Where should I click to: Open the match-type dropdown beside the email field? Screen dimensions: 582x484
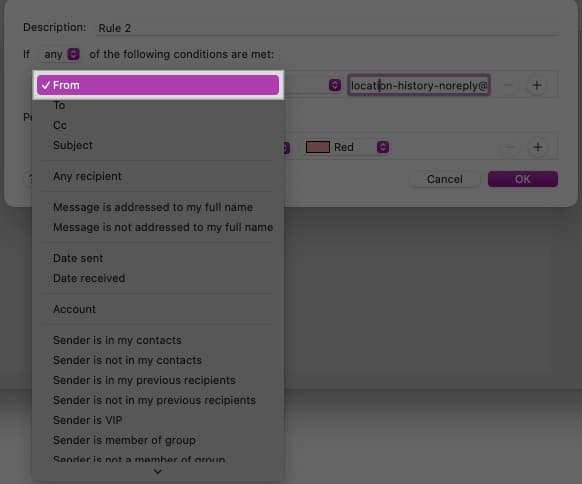click(334, 85)
